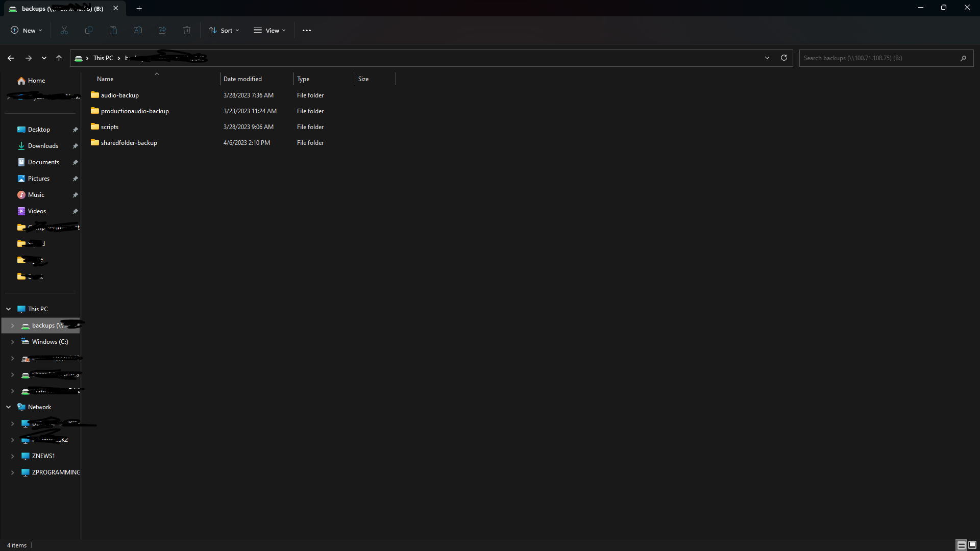
Task: Click the Share icon in toolbar
Action: [162, 31]
